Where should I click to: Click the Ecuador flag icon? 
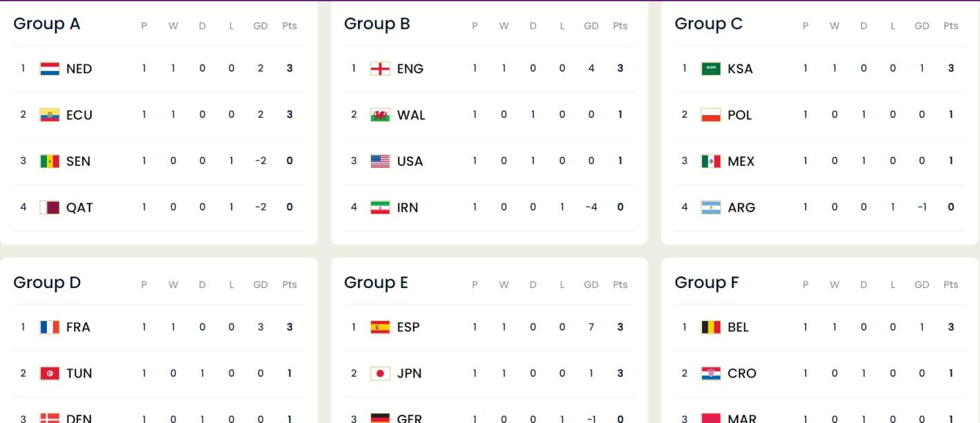[x=50, y=114]
